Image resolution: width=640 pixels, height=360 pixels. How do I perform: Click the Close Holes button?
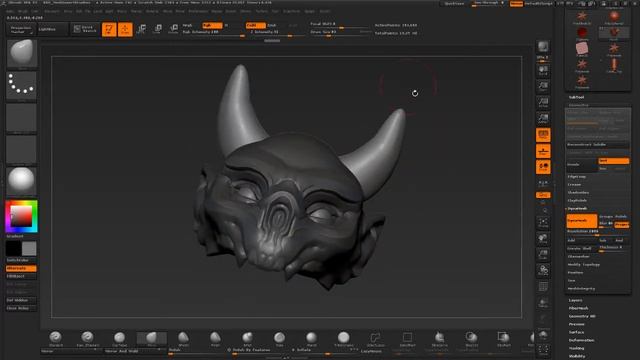21,309
